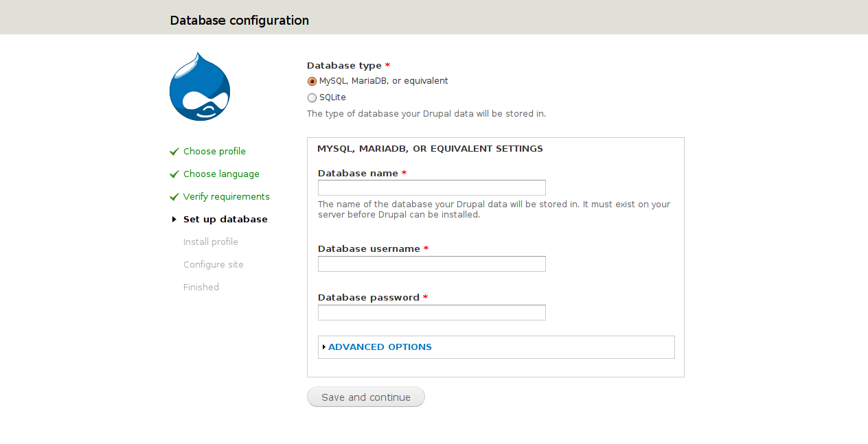The width and height of the screenshot is (868, 444).
Task: Select the SQLite database type radio
Action: coord(312,97)
